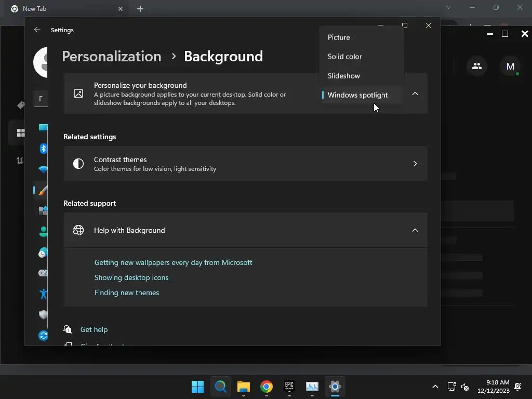Click the account avatar in Settings
The width and height of the screenshot is (532, 399).
pos(41,62)
